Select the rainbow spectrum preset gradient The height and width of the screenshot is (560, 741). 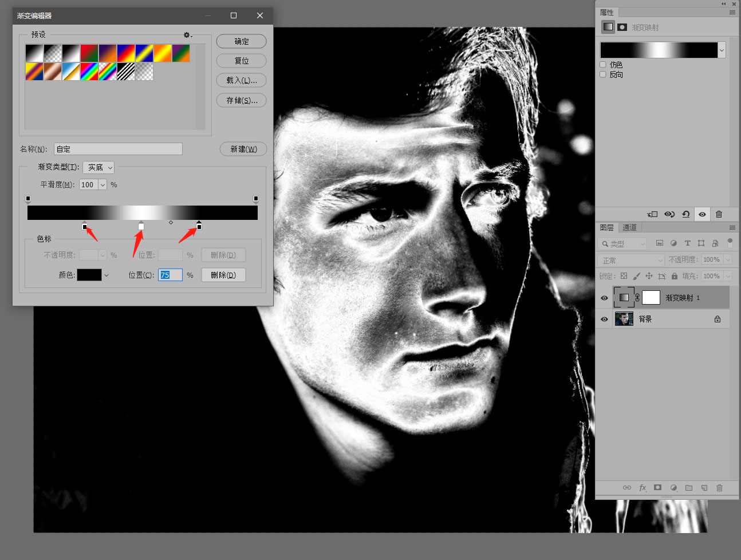[89, 72]
